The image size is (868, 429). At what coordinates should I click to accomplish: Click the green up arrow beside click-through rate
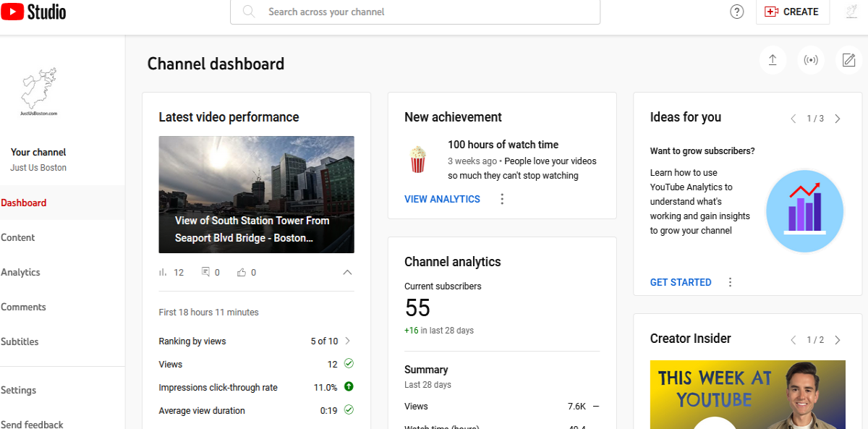pyautogui.click(x=349, y=387)
